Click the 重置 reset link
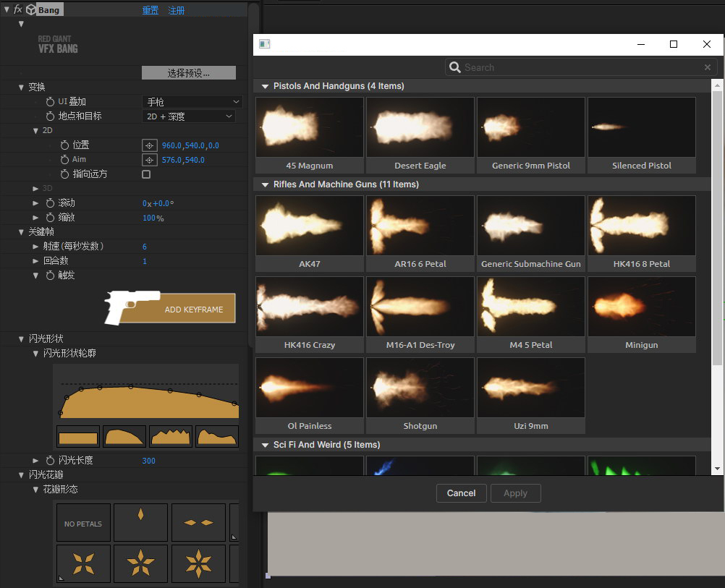The height and width of the screenshot is (588, 725). tap(150, 10)
